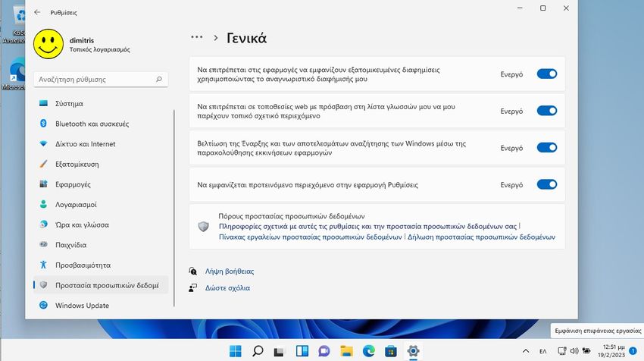Screen dimensions: 644x361
Task: Open Προσβασιμότητα settings
Action: (101, 265)
